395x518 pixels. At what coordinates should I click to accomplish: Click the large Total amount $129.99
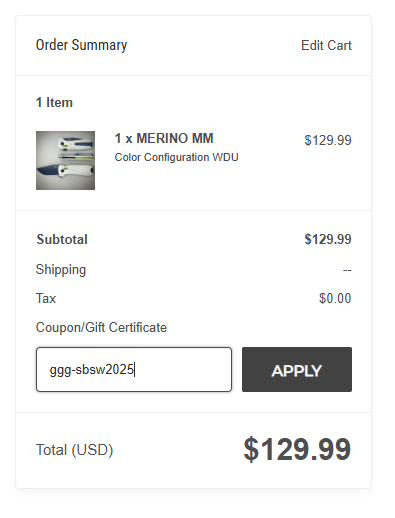point(297,450)
